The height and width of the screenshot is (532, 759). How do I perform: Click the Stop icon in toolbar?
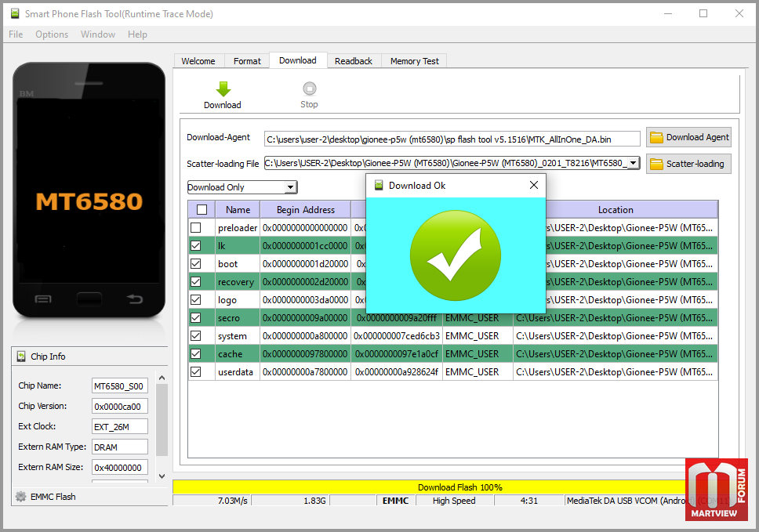(x=309, y=89)
